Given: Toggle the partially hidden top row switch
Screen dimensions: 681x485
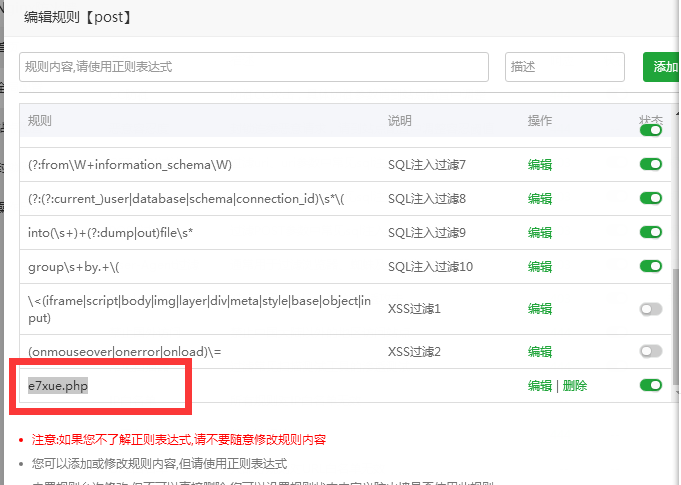Looking at the screenshot, I should tap(651, 130).
